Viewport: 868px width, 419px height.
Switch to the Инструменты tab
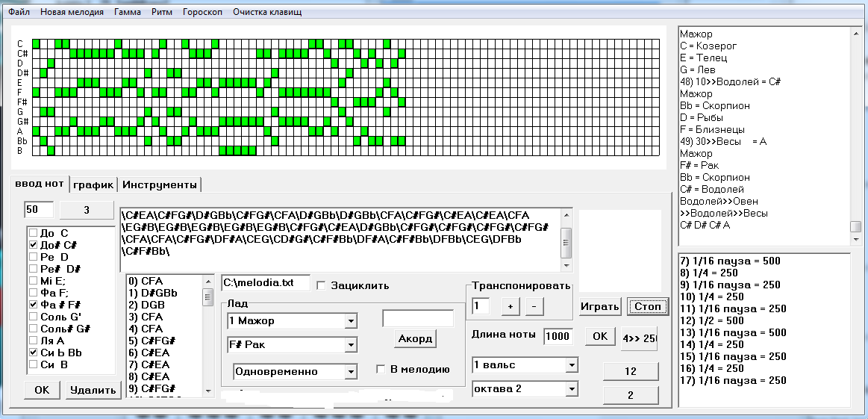click(160, 184)
